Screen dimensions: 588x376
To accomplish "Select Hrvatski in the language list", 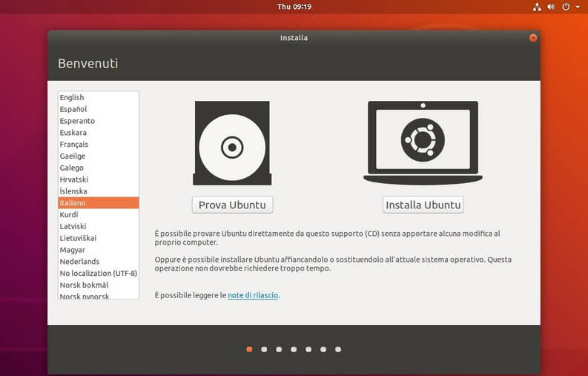I will click(x=99, y=179).
